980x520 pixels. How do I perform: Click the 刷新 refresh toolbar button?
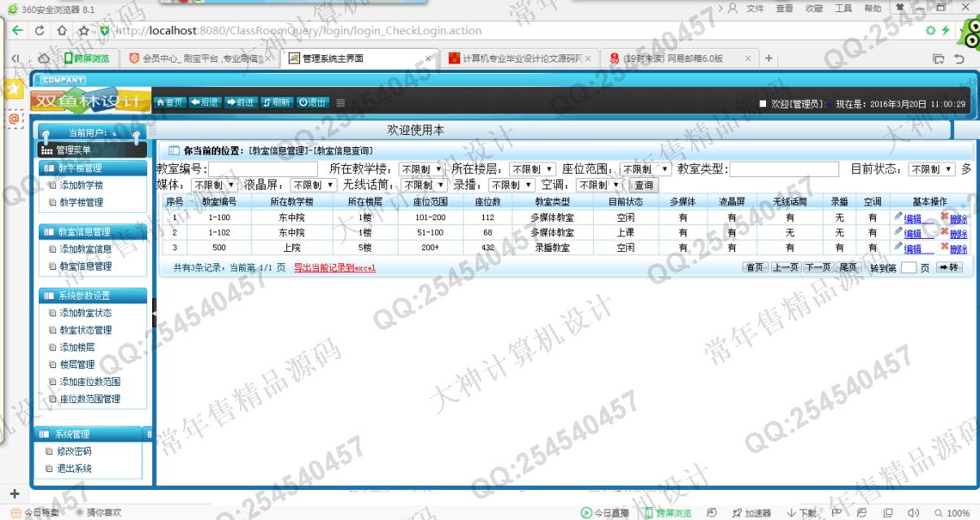(277, 102)
